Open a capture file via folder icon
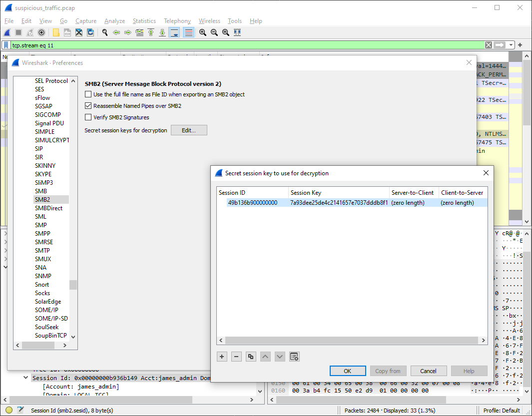This screenshot has height=416, width=532. point(56,32)
